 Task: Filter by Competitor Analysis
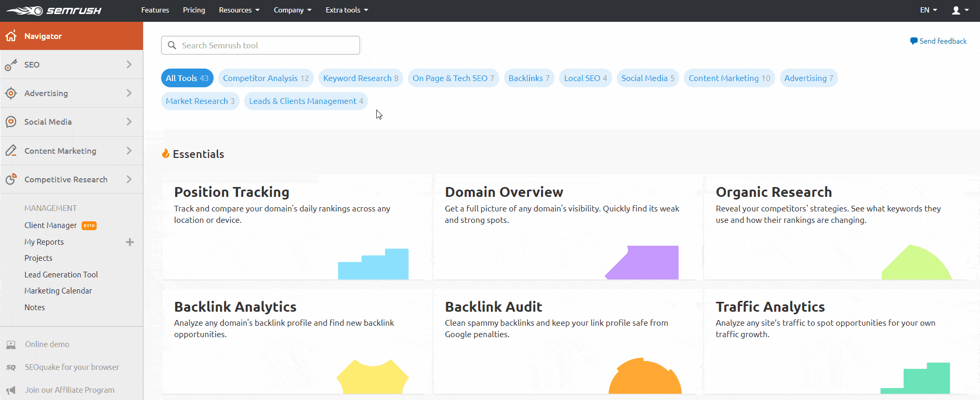point(266,78)
